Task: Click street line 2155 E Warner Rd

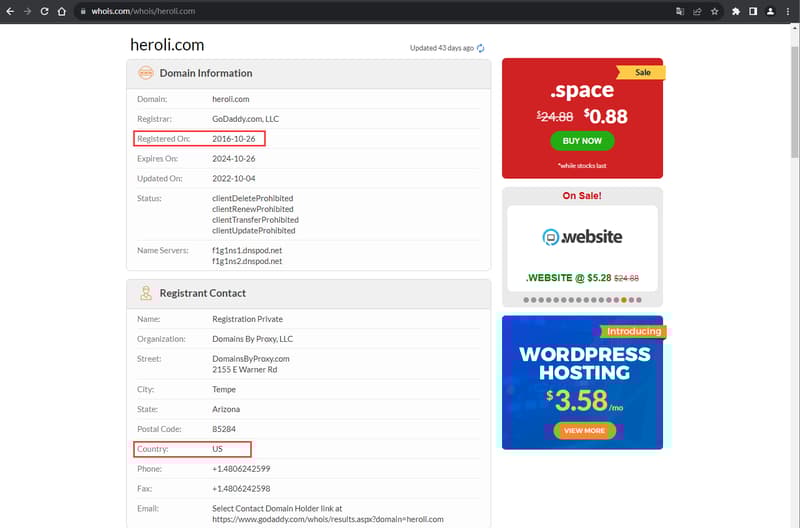Action: [244, 369]
